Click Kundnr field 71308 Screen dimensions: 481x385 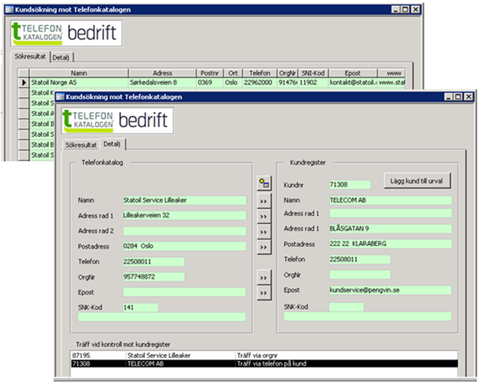tap(350, 185)
